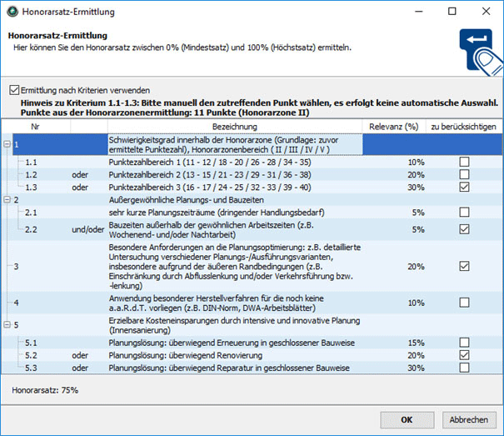Screen dimensions: 504x436
Task: Click 'sehr kurze Planungszeiträume' description
Action: [217, 213]
